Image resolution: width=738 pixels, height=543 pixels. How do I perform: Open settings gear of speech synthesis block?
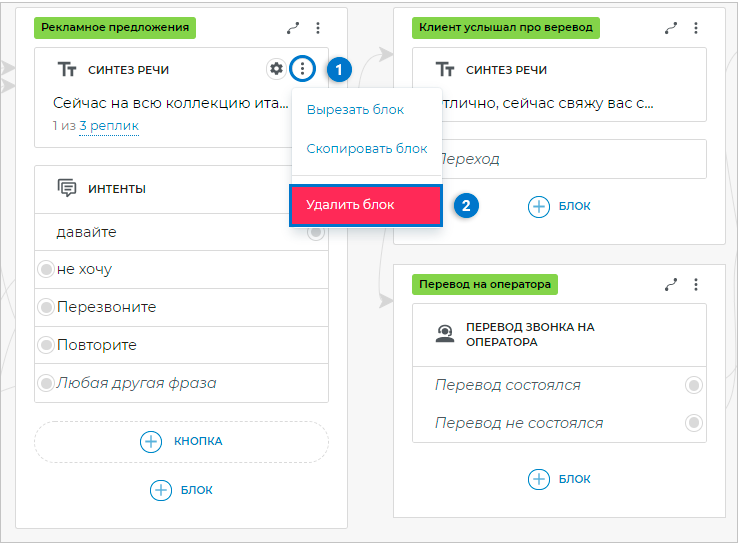tap(276, 69)
